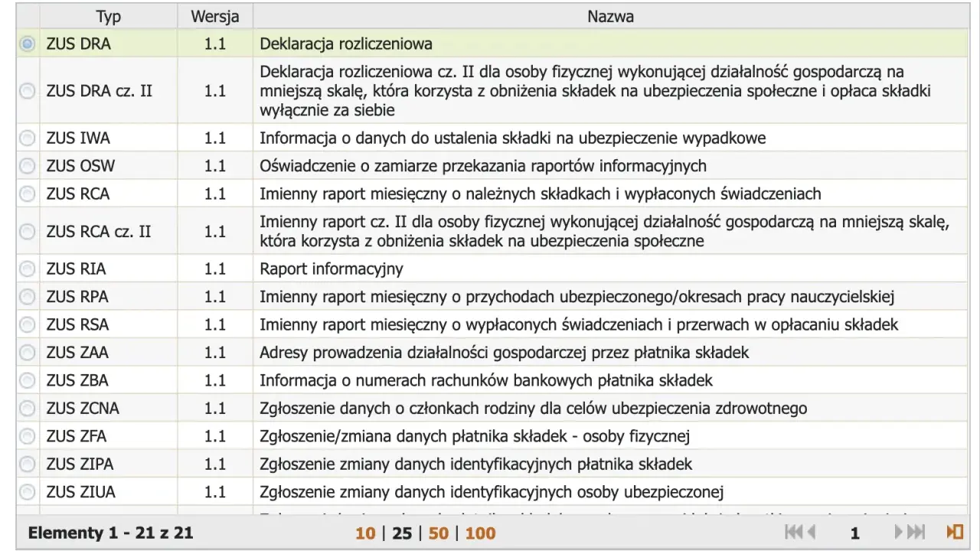Viewport: 980px width, 551px height.
Task: Click 'Adresy prowadzenia działalności gospodarczej' name cell
Action: (610, 353)
